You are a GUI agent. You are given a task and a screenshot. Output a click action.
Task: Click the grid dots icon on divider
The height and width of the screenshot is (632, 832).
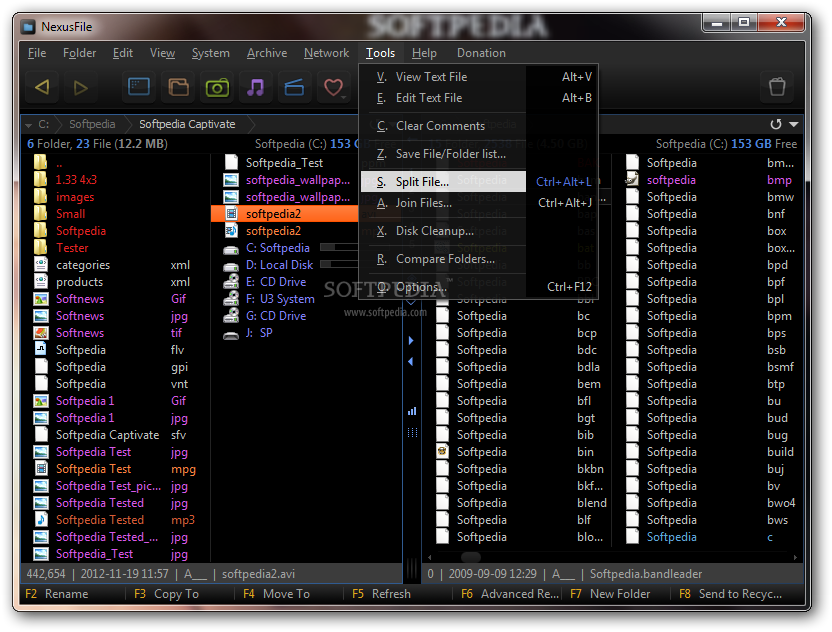pos(412,432)
